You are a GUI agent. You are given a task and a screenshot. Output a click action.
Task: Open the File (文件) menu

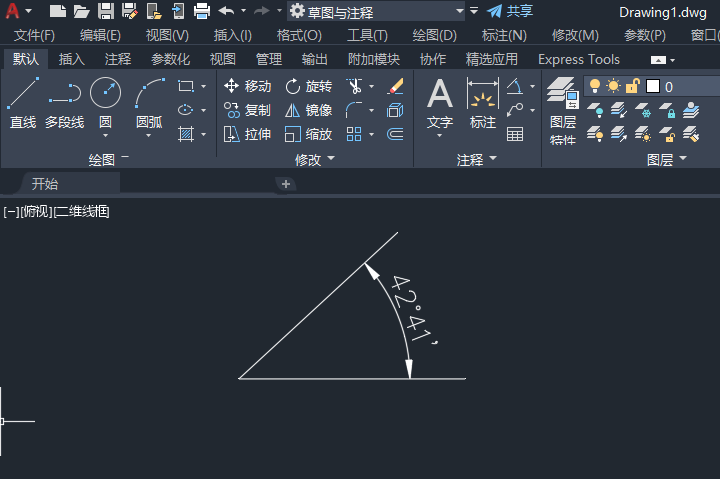coord(34,35)
